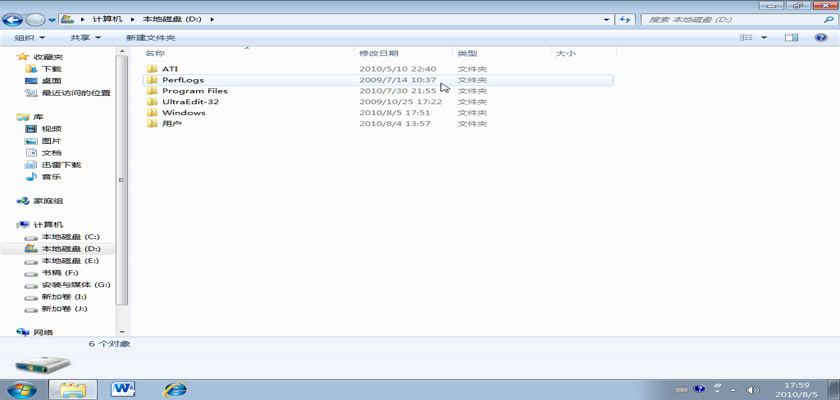
Task: Toggle the preview pane icon in toolbar
Action: pyautogui.click(x=791, y=37)
